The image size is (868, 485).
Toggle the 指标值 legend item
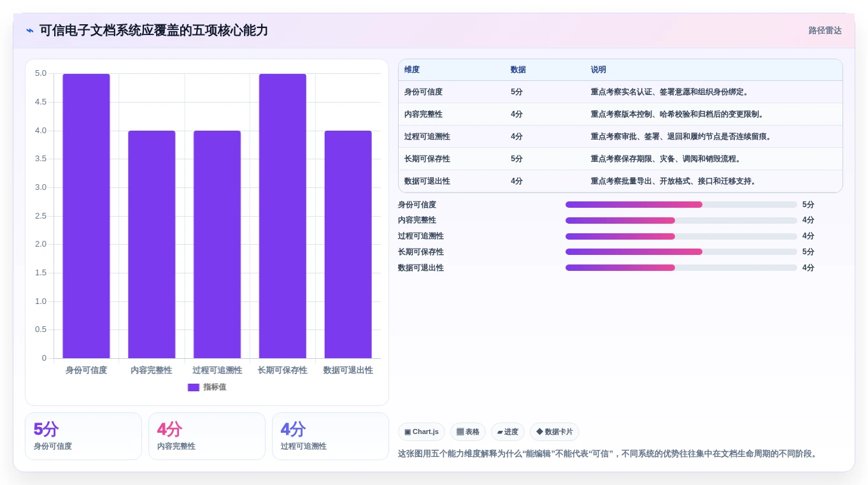207,387
